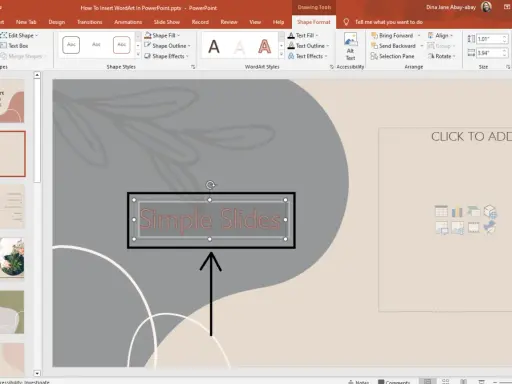Screen dimensions: 512x384
Task: Apply the white WordArt style A
Action: tap(239, 46)
